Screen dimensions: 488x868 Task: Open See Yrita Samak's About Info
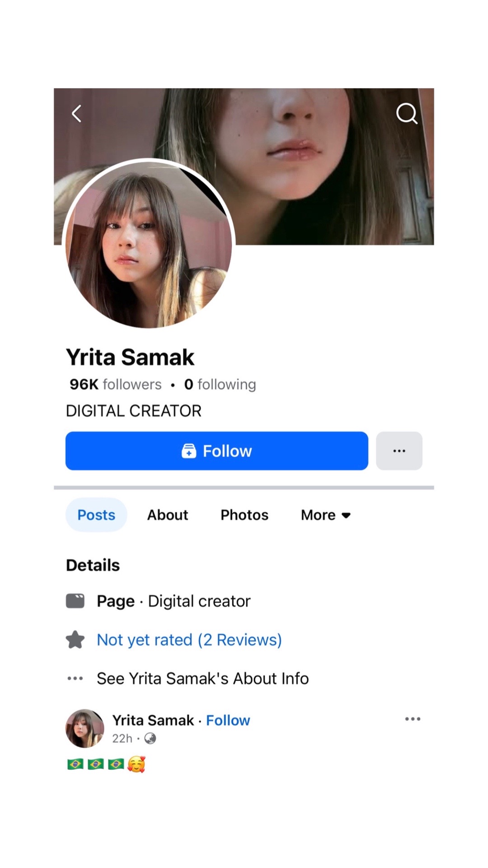(x=203, y=678)
